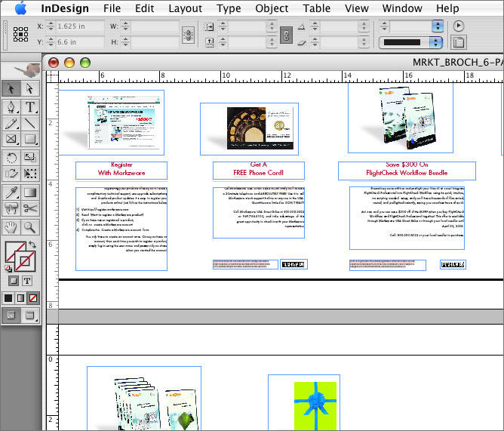Screen dimensions: 504x431
Task: Select the Type tool in the toolbox
Action: (30, 106)
